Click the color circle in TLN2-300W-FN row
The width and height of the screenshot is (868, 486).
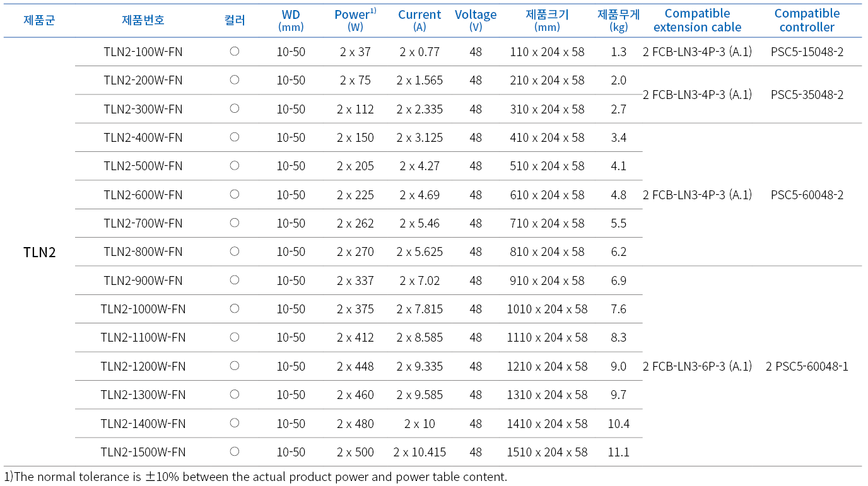(235, 108)
